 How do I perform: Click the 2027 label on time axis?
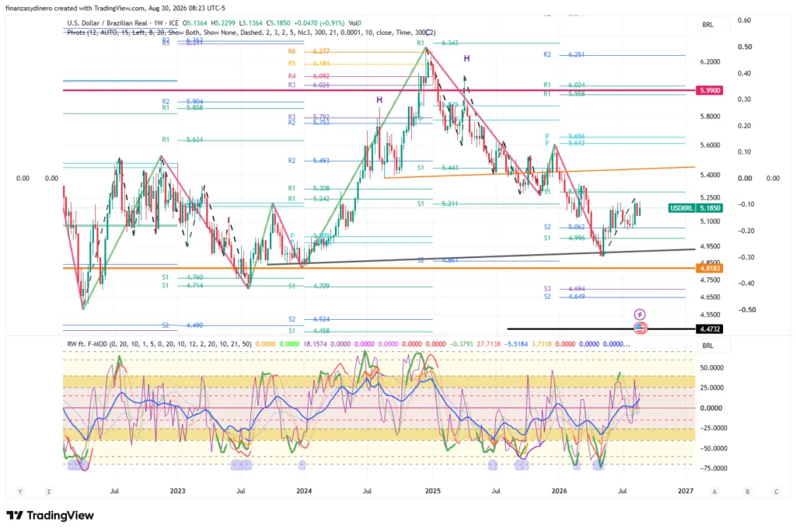[x=686, y=491]
